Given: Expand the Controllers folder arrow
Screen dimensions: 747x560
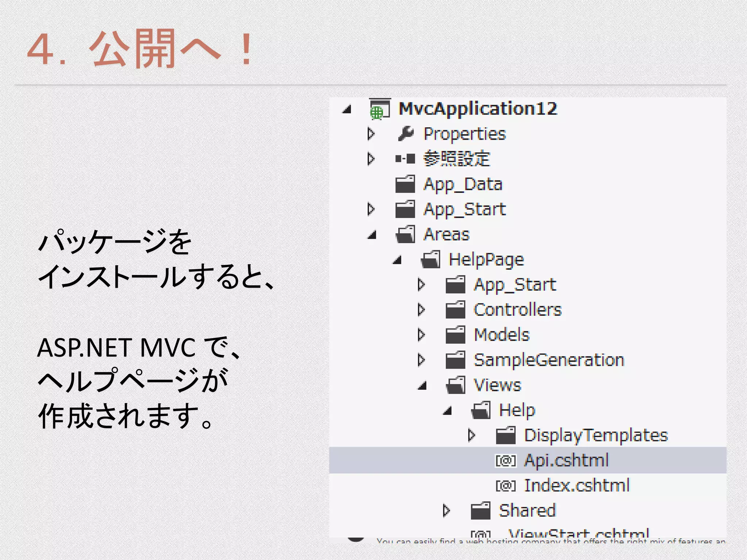Looking at the screenshot, I should point(421,310).
